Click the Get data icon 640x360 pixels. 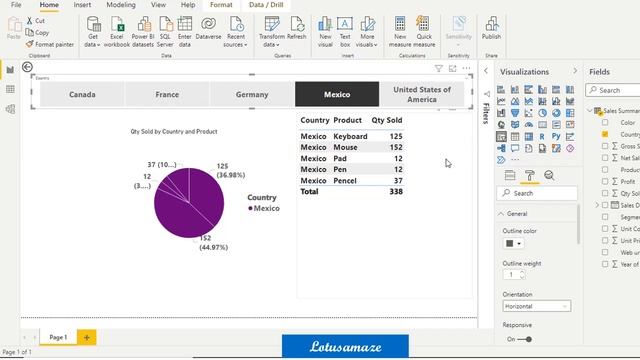[x=93, y=24]
